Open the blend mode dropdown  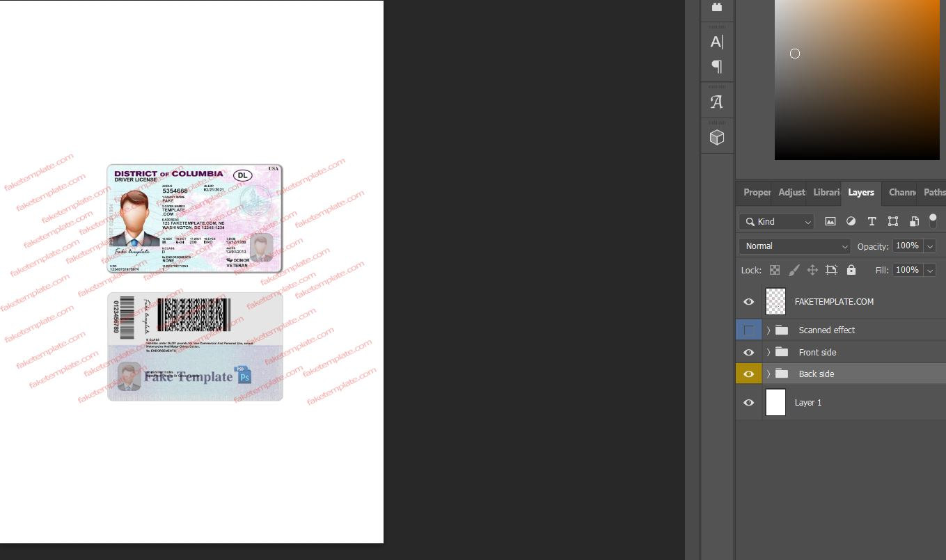(x=794, y=246)
